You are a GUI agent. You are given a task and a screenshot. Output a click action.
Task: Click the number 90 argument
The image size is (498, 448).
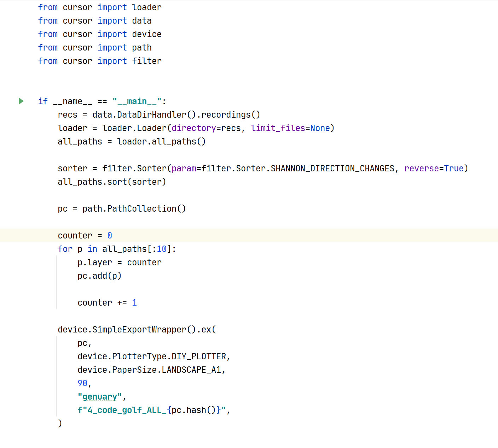82,383
